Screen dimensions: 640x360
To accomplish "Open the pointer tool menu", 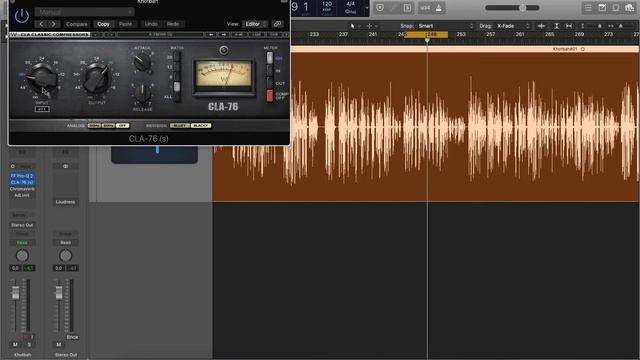I will [355, 26].
